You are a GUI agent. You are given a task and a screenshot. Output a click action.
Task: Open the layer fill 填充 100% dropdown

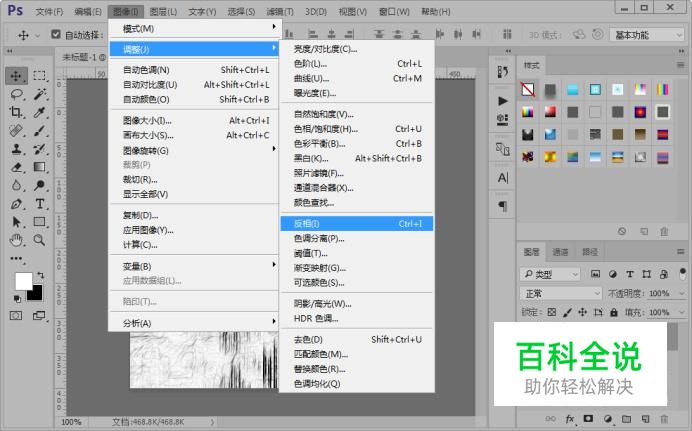(x=681, y=312)
